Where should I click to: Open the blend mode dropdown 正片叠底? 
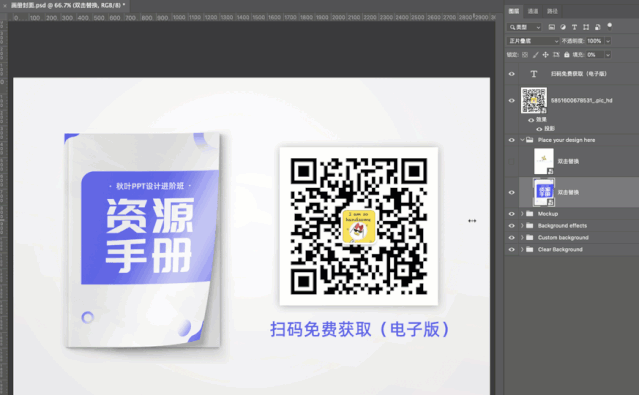(x=533, y=41)
